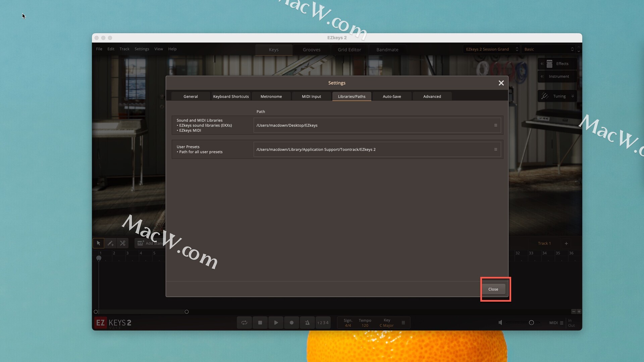Screen dimensions: 644x362
Task: Select the arrow pointer tool
Action: click(98, 243)
